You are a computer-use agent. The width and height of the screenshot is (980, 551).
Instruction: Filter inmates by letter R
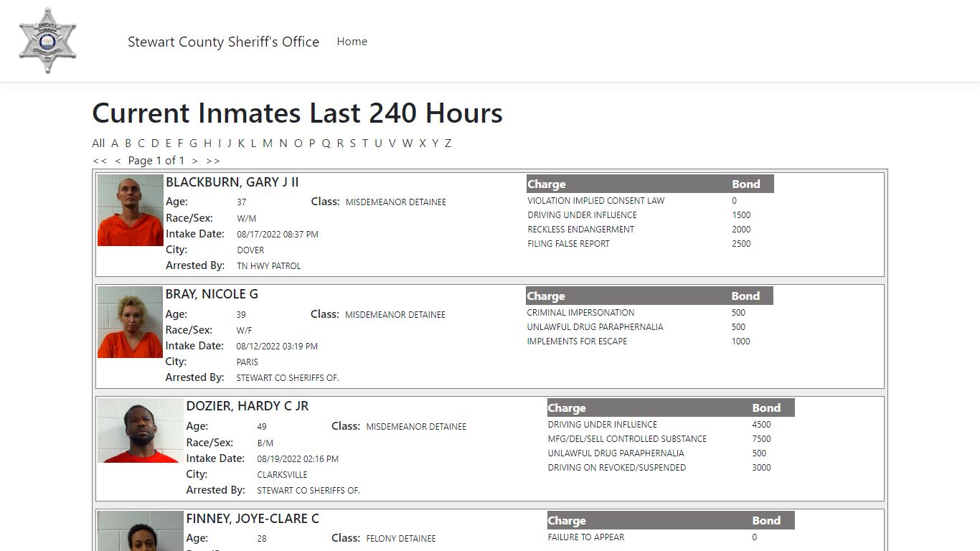point(340,143)
